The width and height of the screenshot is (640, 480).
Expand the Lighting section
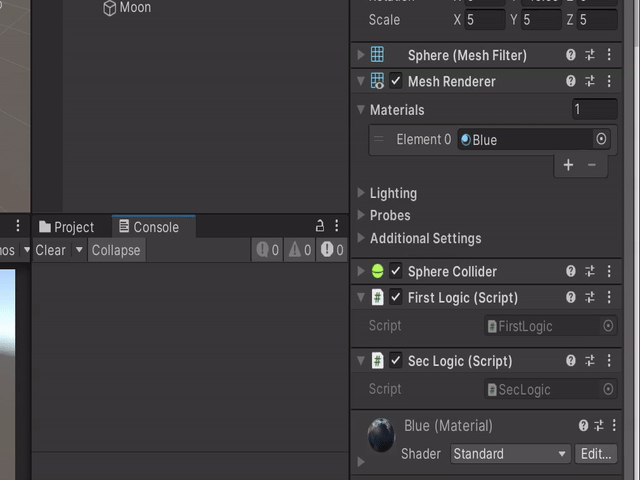(360, 193)
